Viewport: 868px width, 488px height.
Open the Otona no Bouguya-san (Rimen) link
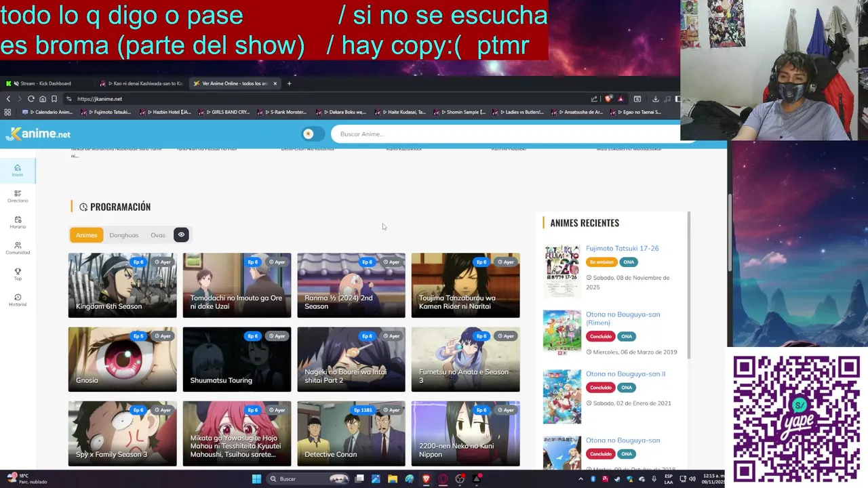pyautogui.click(x=623, y=319)
